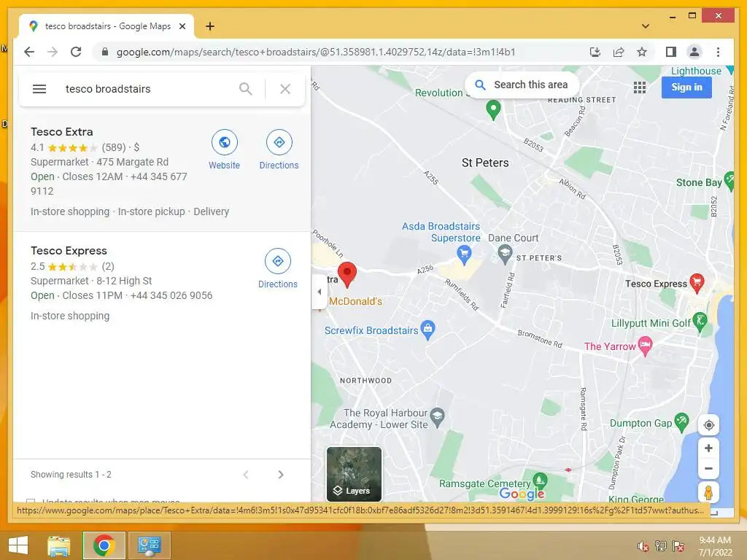Click Search this area button

[x=522, y=85]
